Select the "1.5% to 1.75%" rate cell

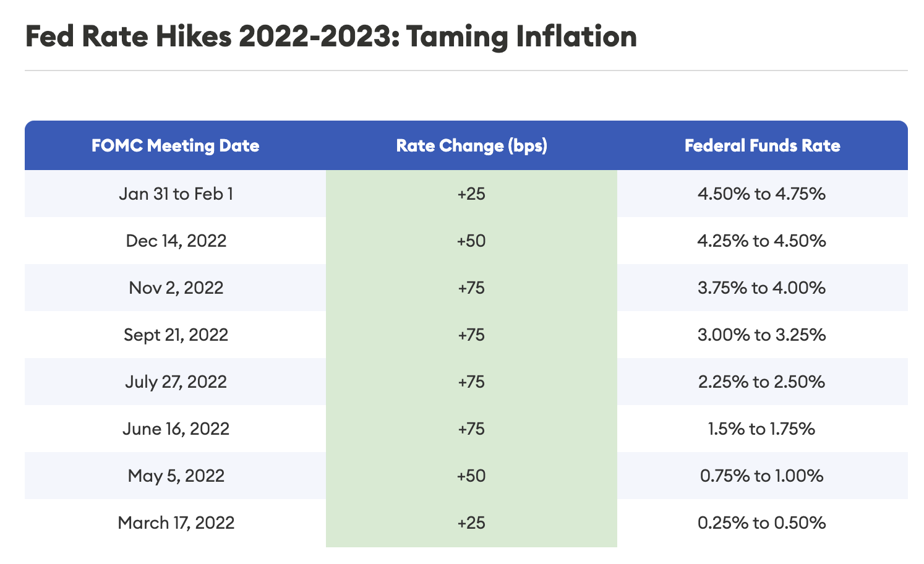click(761, 429)
